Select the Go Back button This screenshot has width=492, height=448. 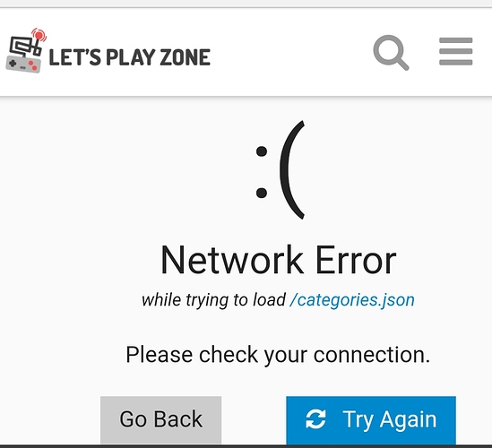point(161,419)
